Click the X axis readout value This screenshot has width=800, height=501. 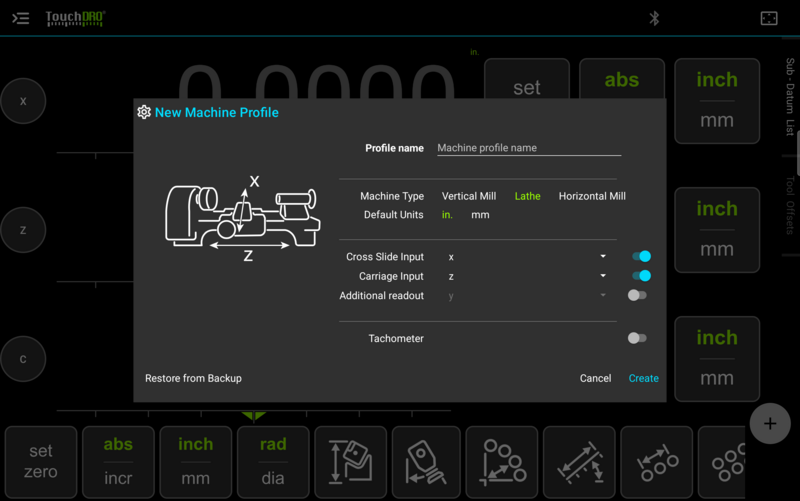pos(316,82)
